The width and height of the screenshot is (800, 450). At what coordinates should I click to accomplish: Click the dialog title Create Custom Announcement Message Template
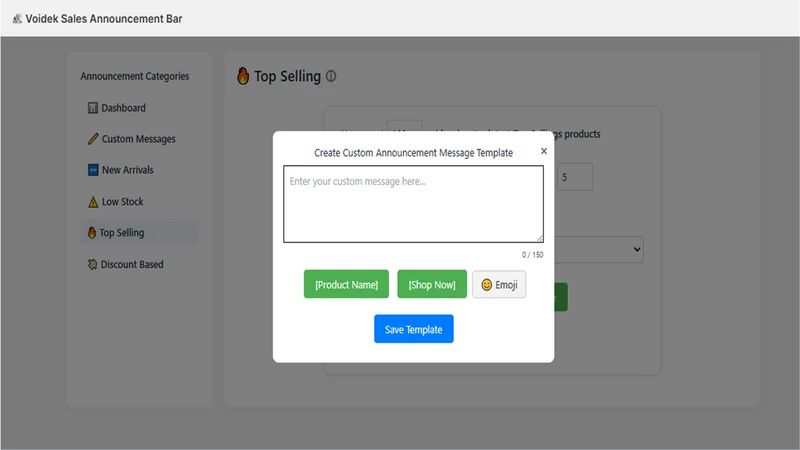point(414,153)
